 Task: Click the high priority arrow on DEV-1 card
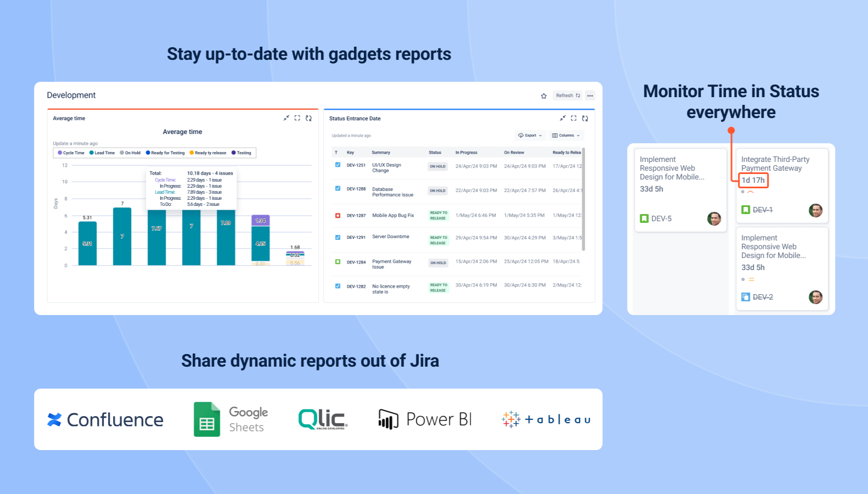pyautogui.click(x=750, y=192)
